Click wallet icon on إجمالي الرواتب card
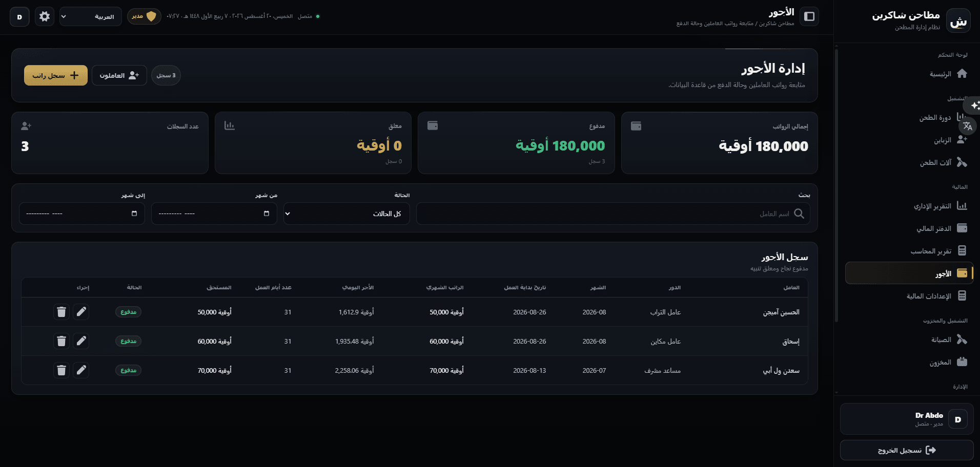980x467 pixels. click(x=636, y=126)
